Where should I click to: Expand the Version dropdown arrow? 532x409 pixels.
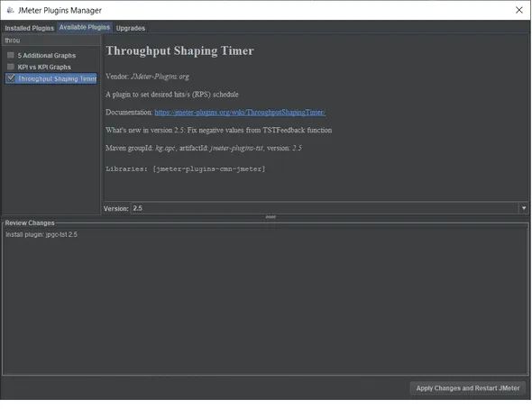[x=524, y=208]
